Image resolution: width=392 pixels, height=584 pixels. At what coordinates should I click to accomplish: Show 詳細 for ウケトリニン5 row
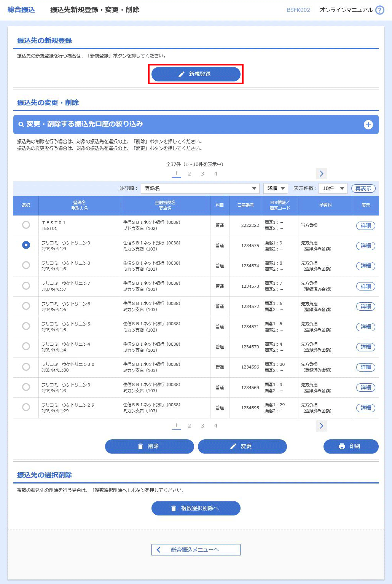point(366,327)
